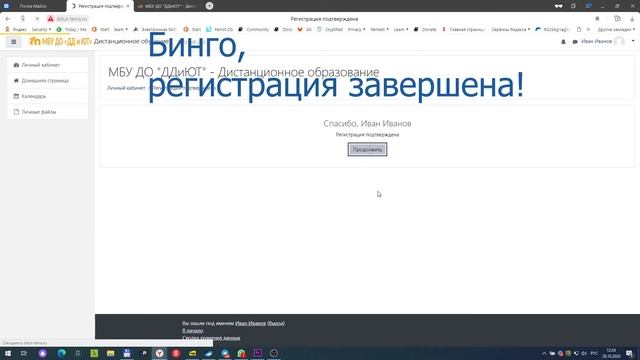
Task: Click the РУС language indicator
Action: click(594, 353)
